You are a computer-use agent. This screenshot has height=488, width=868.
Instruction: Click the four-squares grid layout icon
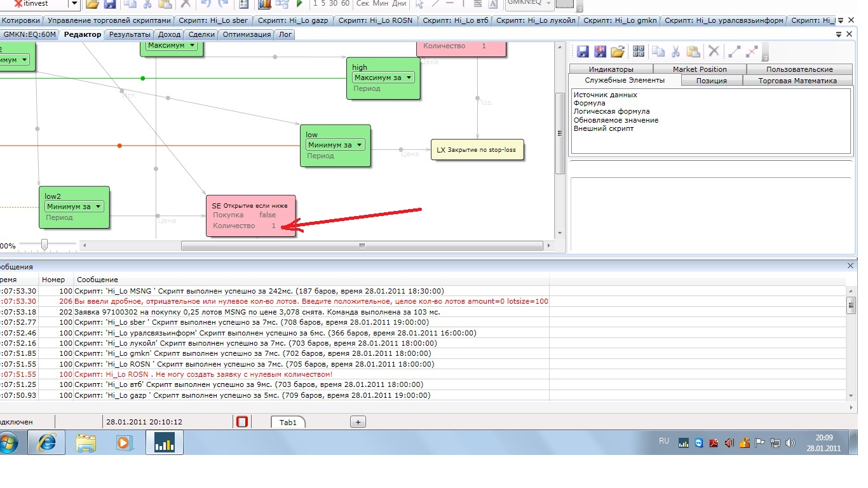point(639,52)
